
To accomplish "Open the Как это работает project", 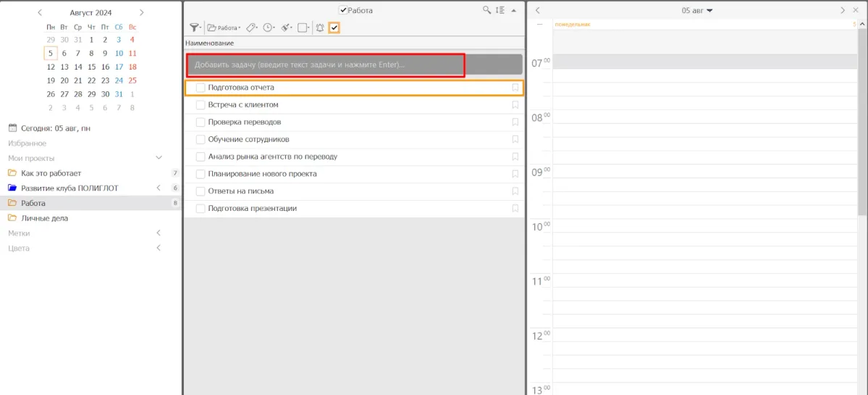I will click(51, 173).
